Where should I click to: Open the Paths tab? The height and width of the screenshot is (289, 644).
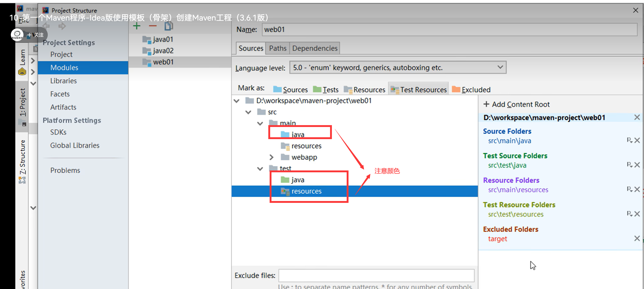[278, 48]
